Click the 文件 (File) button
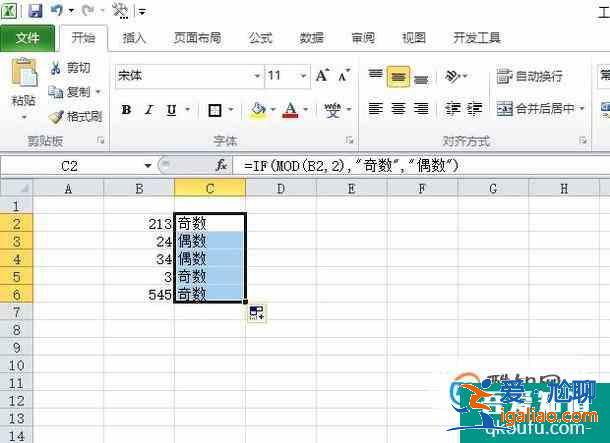610x443 pixels. tap(28, 38)
